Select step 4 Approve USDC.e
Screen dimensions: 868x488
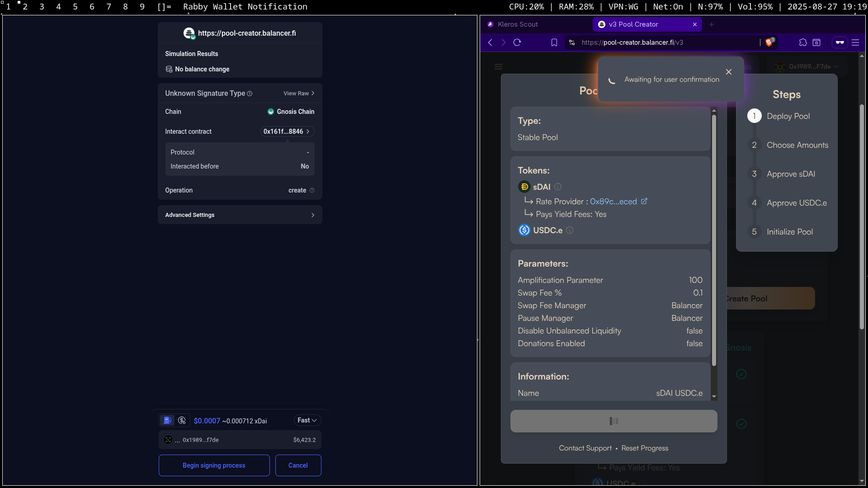(x=788, y=203)
